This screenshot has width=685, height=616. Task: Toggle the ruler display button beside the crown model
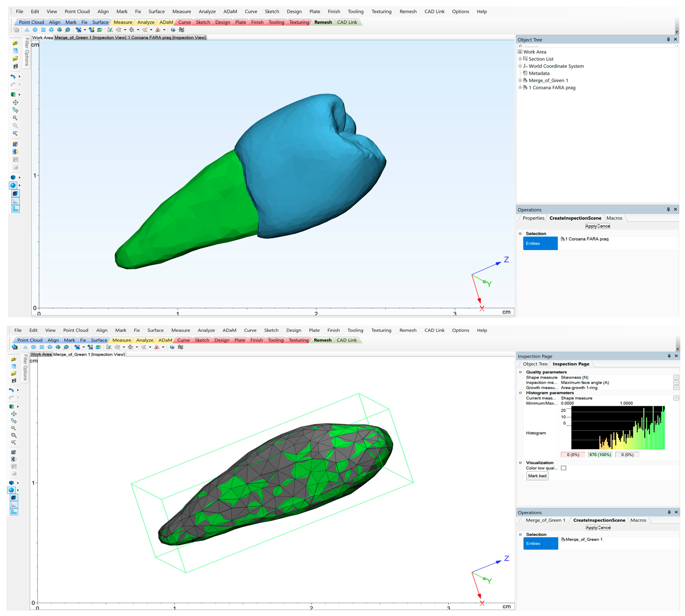[15, 209]
